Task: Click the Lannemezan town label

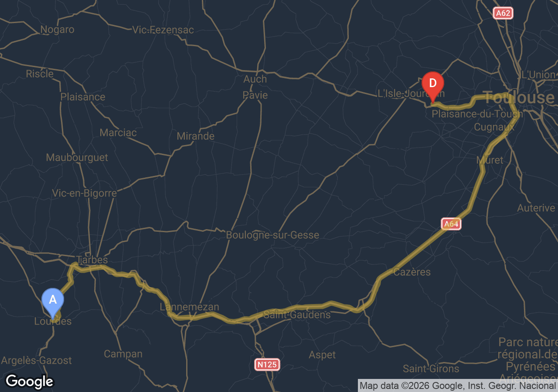Action: pyautogui.click(x=189, y=307)
